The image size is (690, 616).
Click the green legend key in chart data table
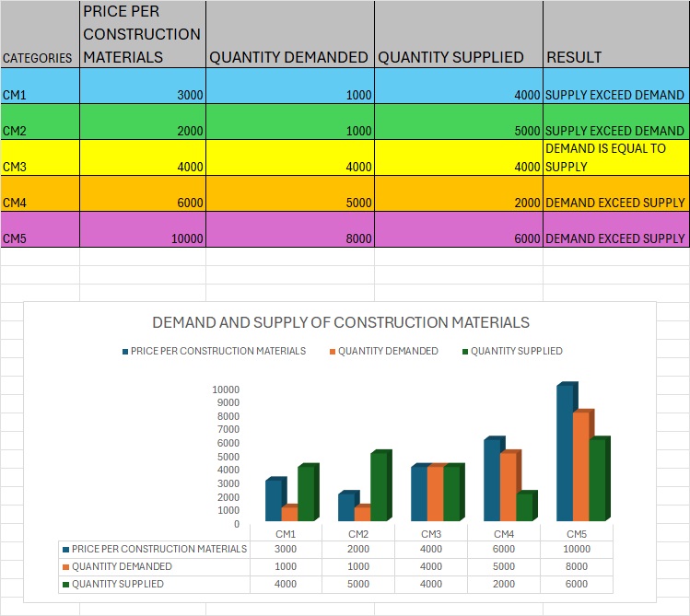65,585
